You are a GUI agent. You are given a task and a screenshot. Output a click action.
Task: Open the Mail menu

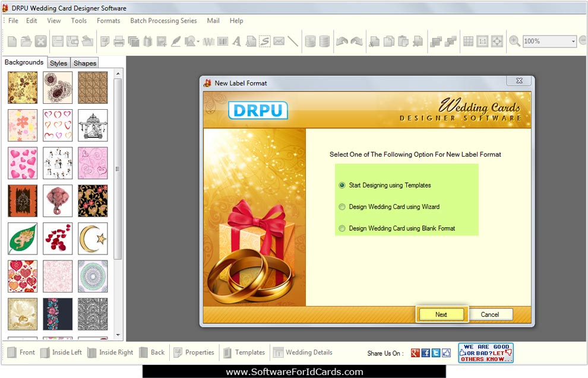pos(213,21)
